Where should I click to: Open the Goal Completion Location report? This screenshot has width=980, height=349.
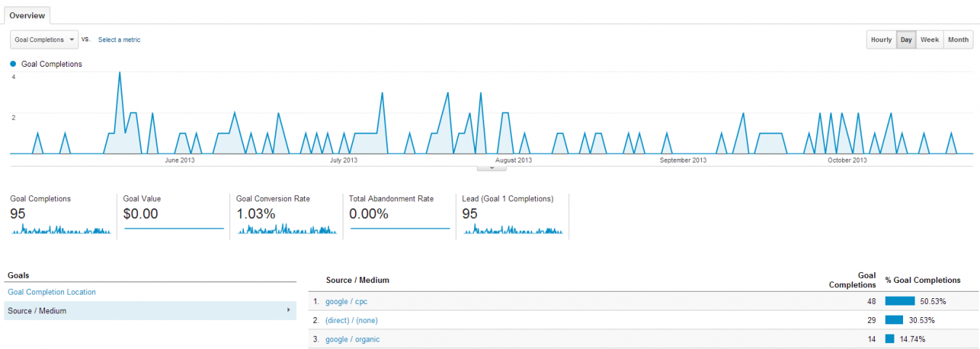click(52, 292)
